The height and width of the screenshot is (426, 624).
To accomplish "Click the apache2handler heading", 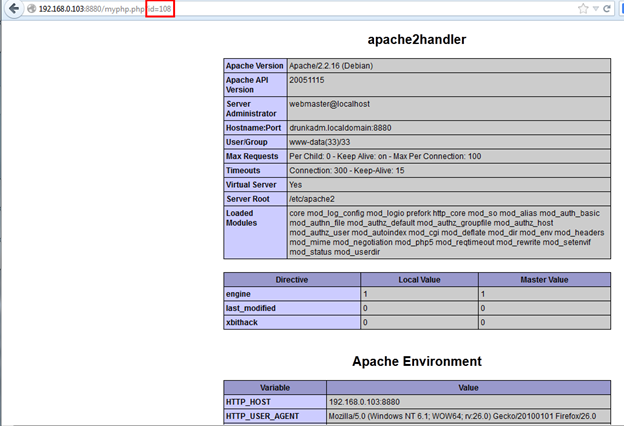I will pos(416,40).
